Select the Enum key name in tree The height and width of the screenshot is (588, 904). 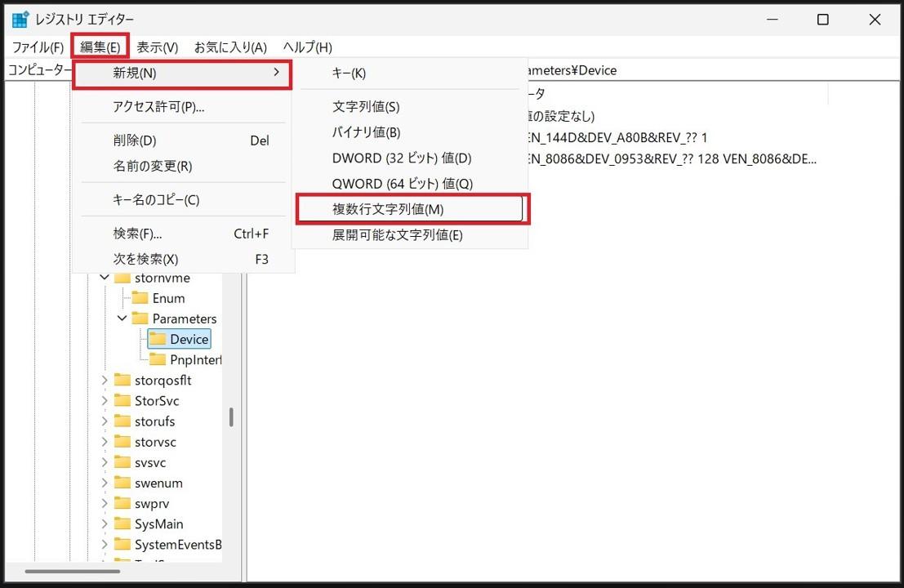[168, 298]
